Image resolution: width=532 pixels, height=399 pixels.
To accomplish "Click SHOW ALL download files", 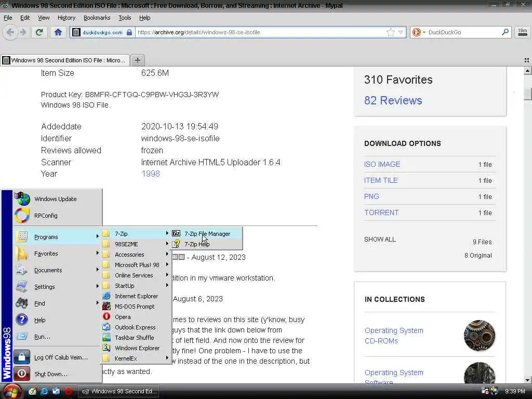I will (380, 239).
